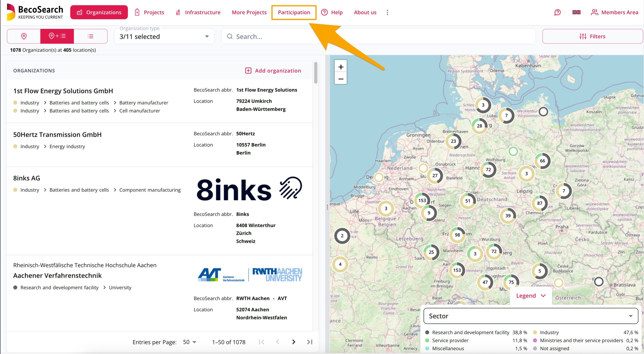Open the More Projects tab
Viewport: 644px width, 354px height.
[249, 12]
